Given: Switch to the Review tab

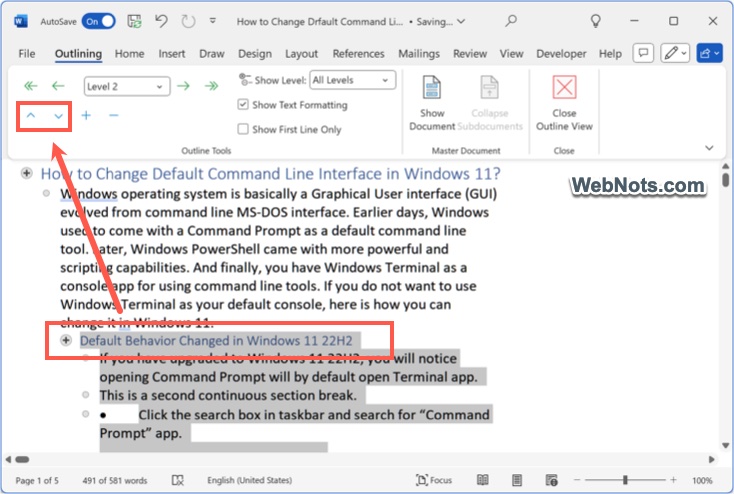Looking at the screenshot, I should pos(470,54).
